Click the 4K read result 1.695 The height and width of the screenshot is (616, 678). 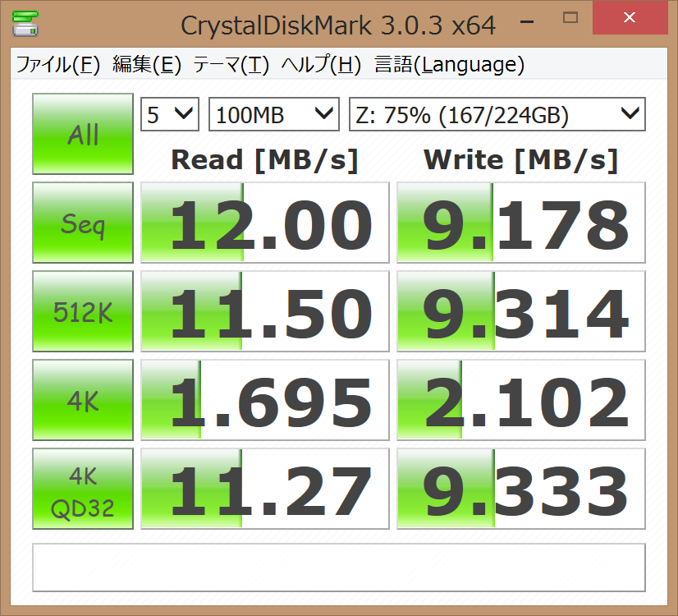[265, 400]
